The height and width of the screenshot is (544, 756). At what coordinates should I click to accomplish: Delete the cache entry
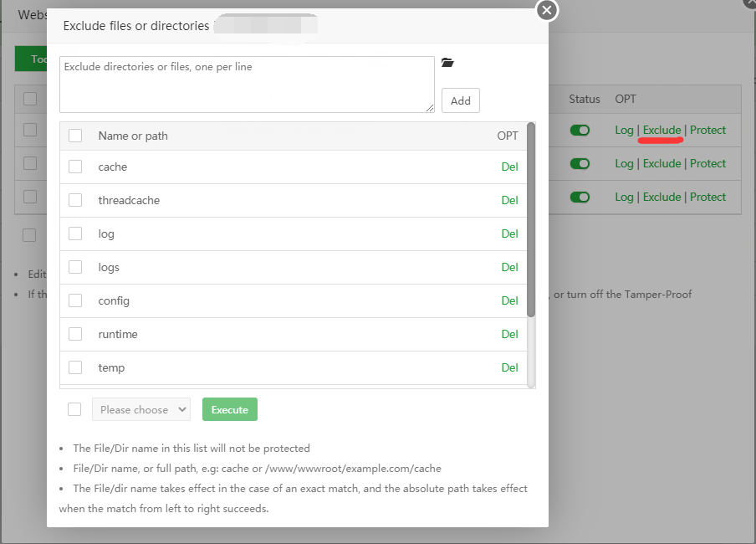coord(509,167)
